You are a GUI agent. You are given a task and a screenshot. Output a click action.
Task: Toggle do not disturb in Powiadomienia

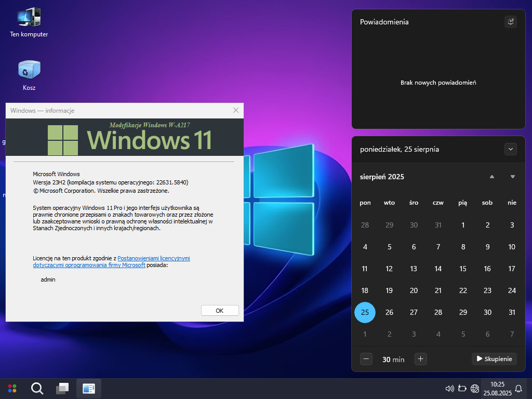click(511, 22)
